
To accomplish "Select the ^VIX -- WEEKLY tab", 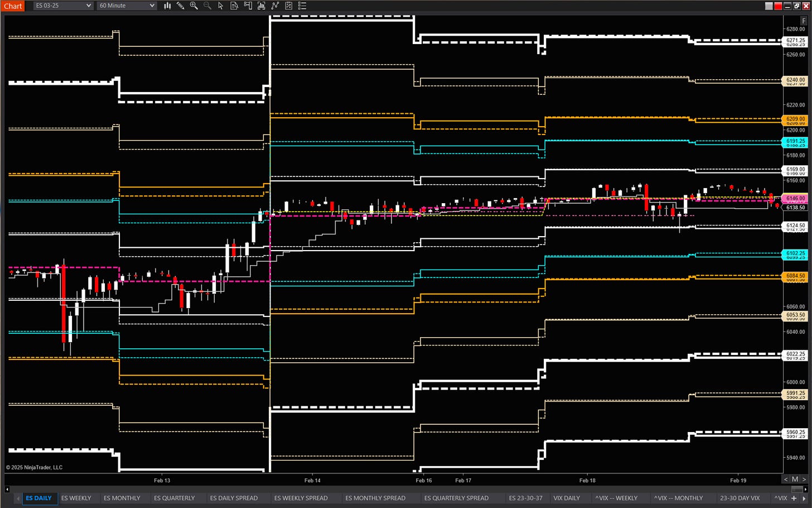I will [x=616, y=498].
